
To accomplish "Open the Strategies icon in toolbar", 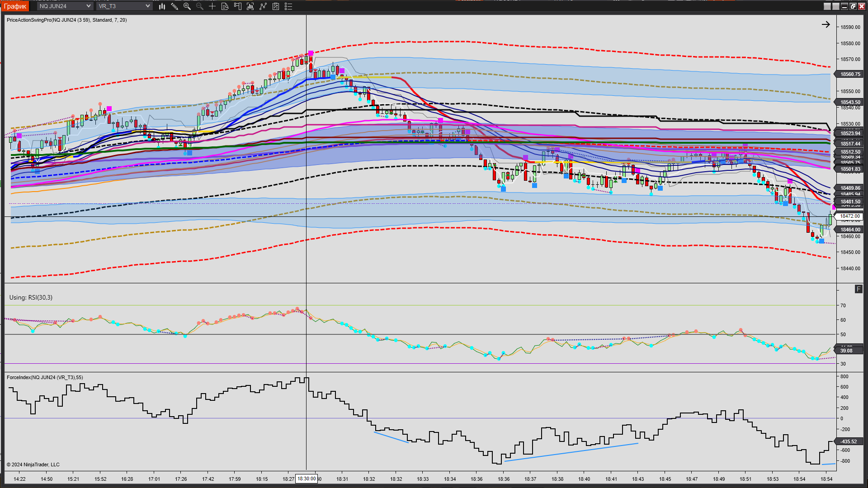I will [276, 6].
